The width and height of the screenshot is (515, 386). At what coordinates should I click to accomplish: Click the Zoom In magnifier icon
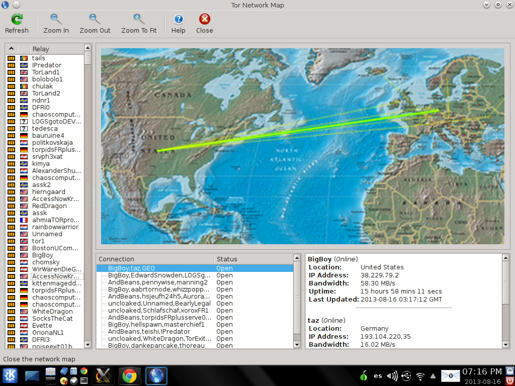56,19
